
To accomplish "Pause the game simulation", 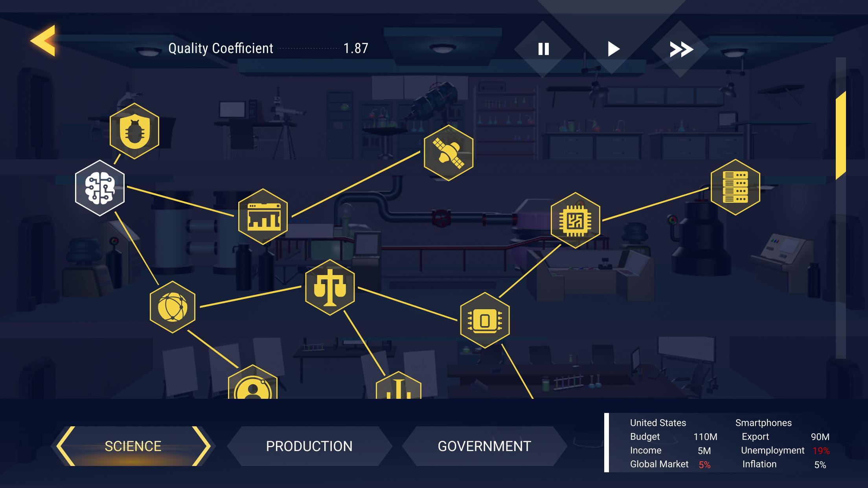I will point(543,49).
